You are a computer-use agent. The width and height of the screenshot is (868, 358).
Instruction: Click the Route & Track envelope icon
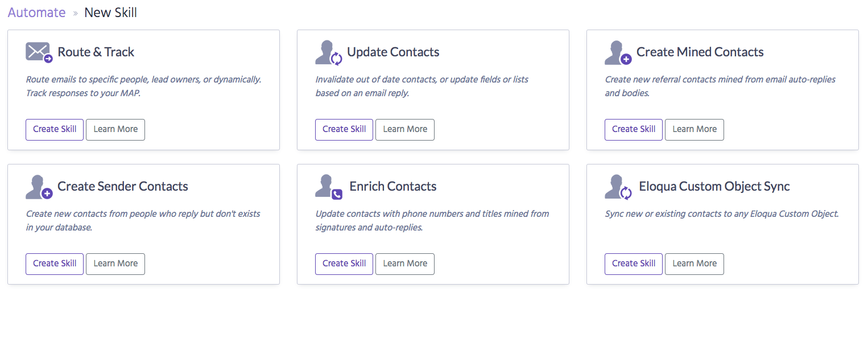(39, 52)
